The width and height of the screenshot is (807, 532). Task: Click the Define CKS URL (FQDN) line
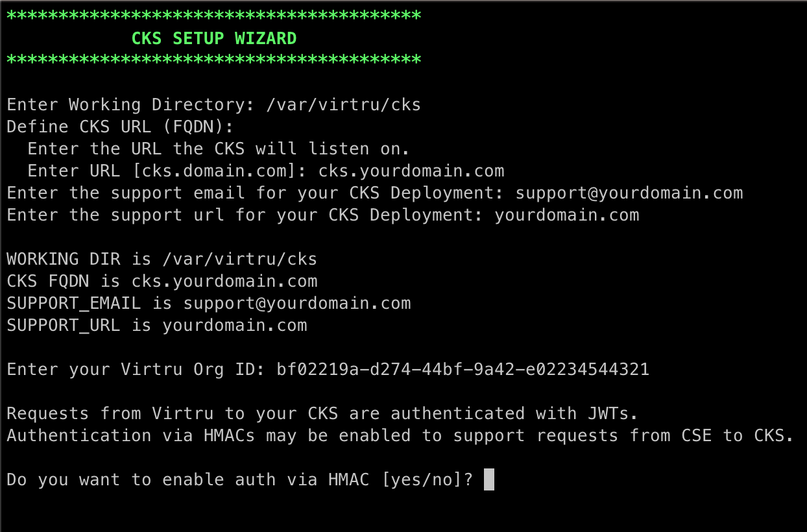pos(121,127)
